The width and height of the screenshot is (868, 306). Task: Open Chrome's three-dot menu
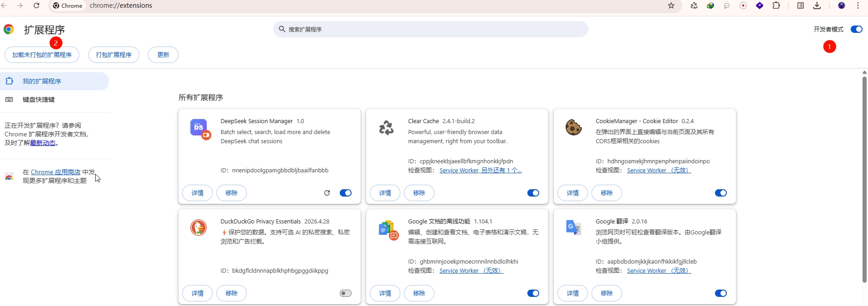click(858, 5)
